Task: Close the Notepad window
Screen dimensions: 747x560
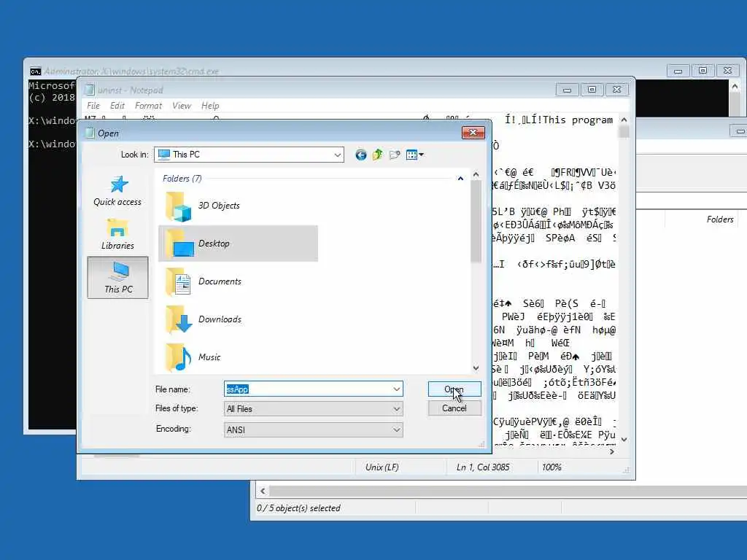Action: pos(616,90)
